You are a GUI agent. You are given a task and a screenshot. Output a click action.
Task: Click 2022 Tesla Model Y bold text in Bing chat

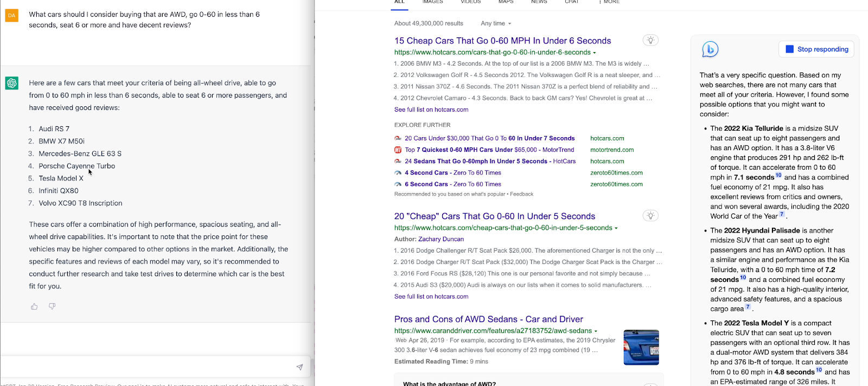pos(756,323)
